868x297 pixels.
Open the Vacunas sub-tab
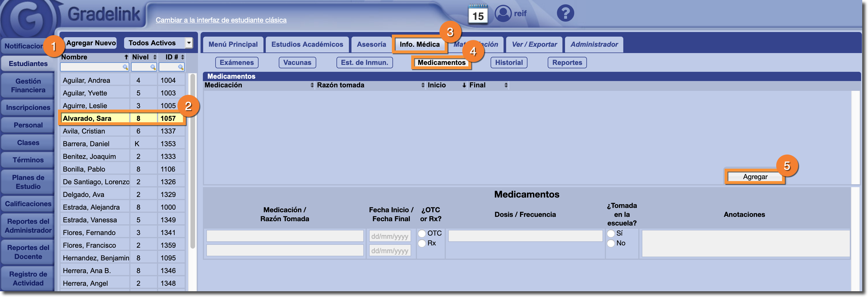point(297,63)
